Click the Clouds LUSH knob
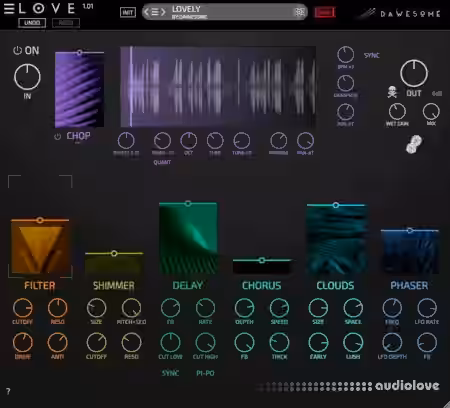 click(353, 343)
